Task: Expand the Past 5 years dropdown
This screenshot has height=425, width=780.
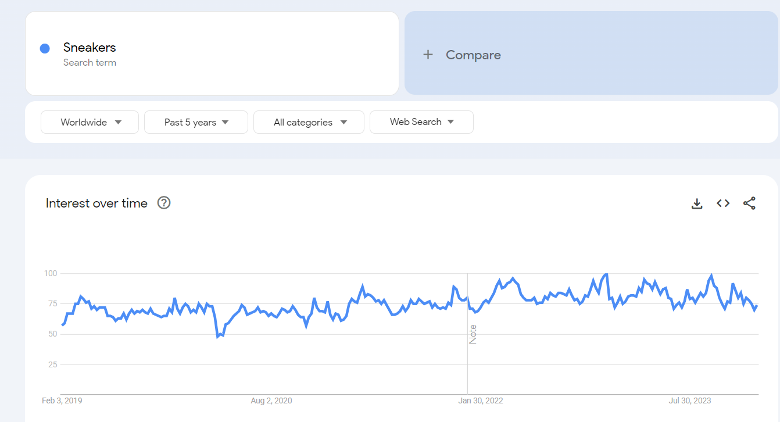Action: [x=196, y=122]
